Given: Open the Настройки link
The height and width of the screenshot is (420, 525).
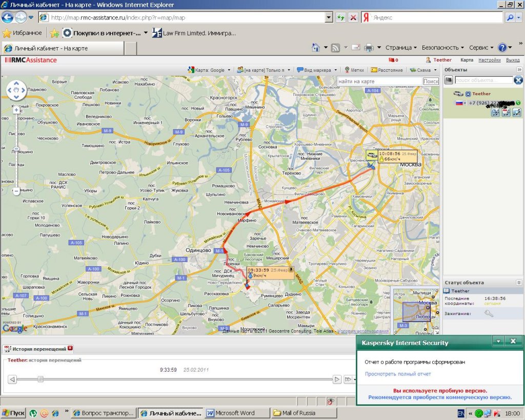Looking at the screenshot, I should click(x=489, y=60).
